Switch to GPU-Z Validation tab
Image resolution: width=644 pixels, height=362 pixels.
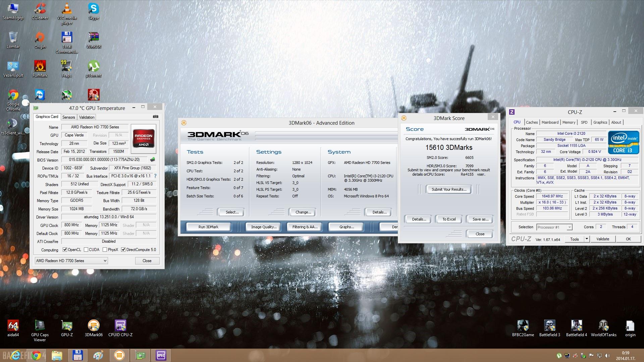coord(87,117)
